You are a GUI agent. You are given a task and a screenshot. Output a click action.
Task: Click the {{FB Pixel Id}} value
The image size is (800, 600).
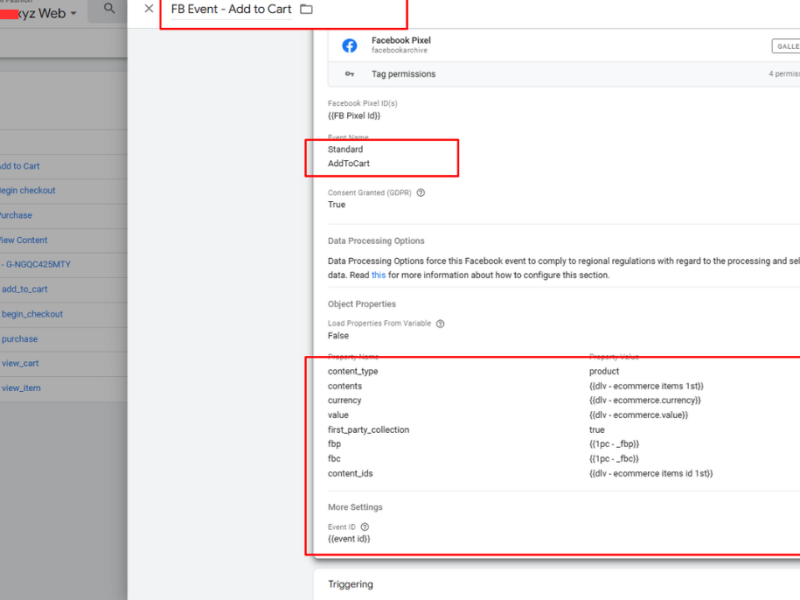click(354, 116)
